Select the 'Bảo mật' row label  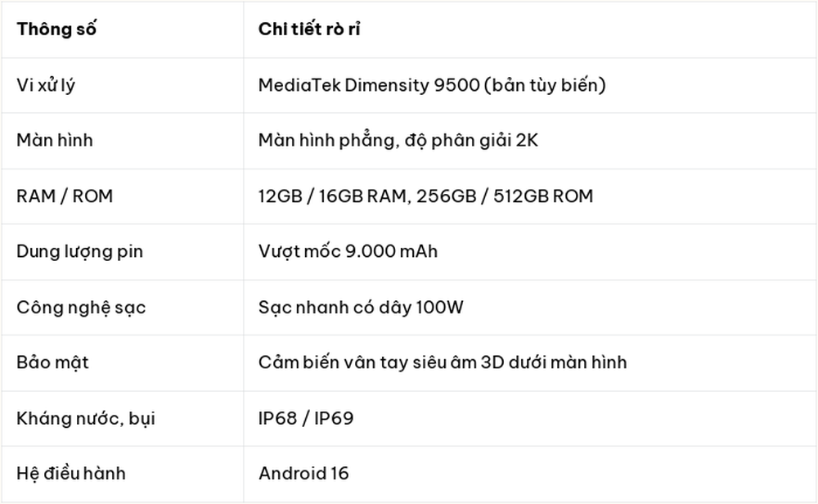click(x=52, y=362)
